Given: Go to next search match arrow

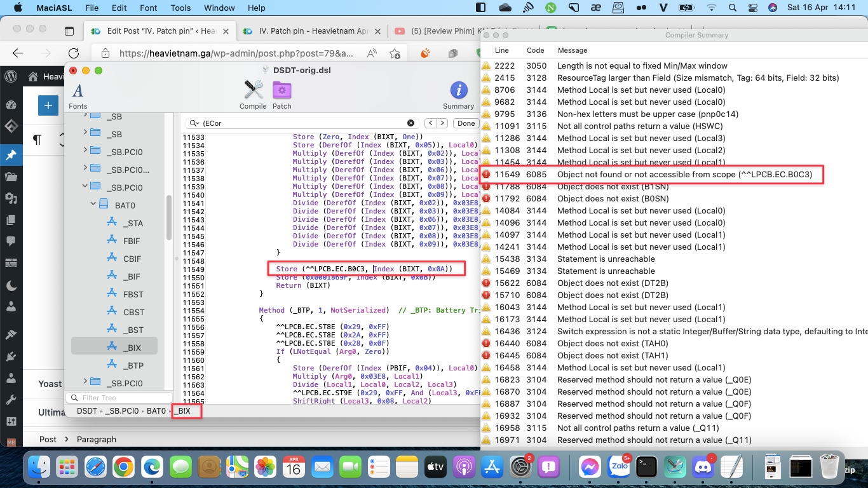Looking at the screenshot, I should 442,123.
